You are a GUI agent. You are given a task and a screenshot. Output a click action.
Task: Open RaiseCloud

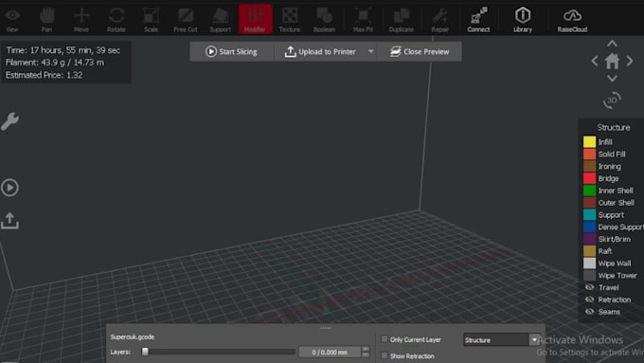[572, 20]
